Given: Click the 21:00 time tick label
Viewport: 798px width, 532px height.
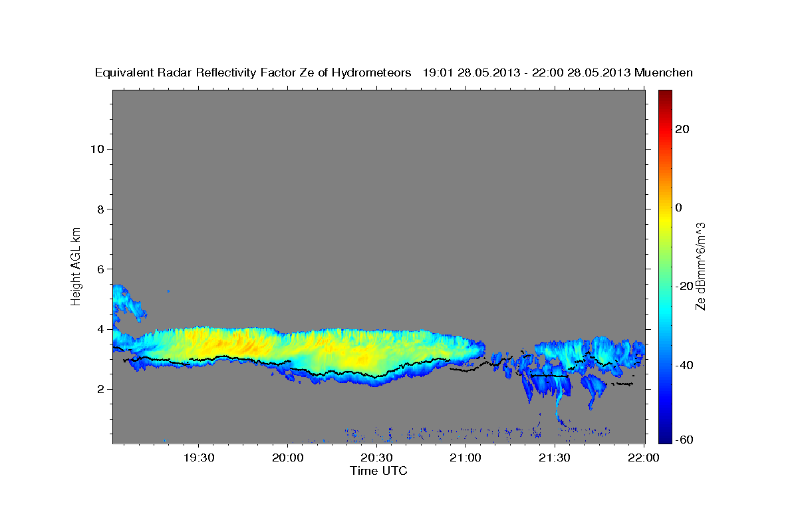Looking at the screenshot, I should 465,458.
